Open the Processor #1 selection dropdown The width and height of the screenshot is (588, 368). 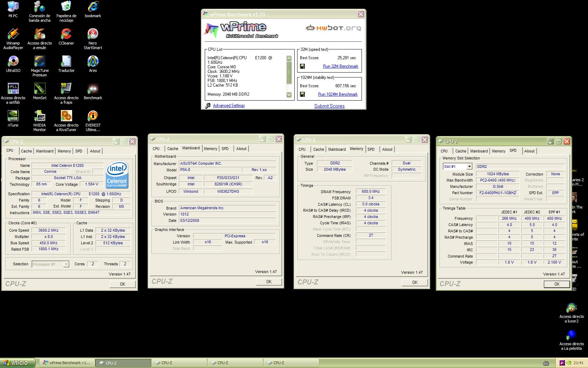click(x=66, y=264)
